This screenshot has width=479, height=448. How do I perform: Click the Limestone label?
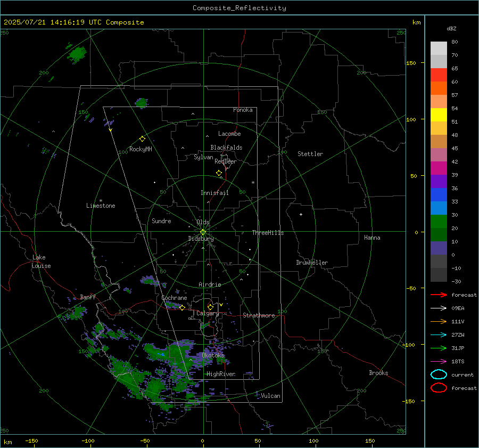(101, 206)
